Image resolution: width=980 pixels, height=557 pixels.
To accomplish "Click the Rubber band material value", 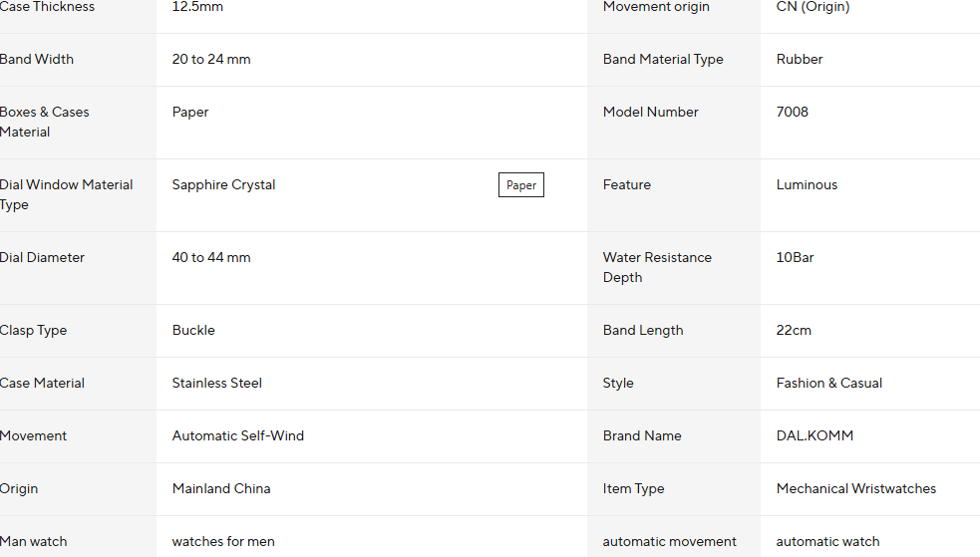I will coord(800,59).
